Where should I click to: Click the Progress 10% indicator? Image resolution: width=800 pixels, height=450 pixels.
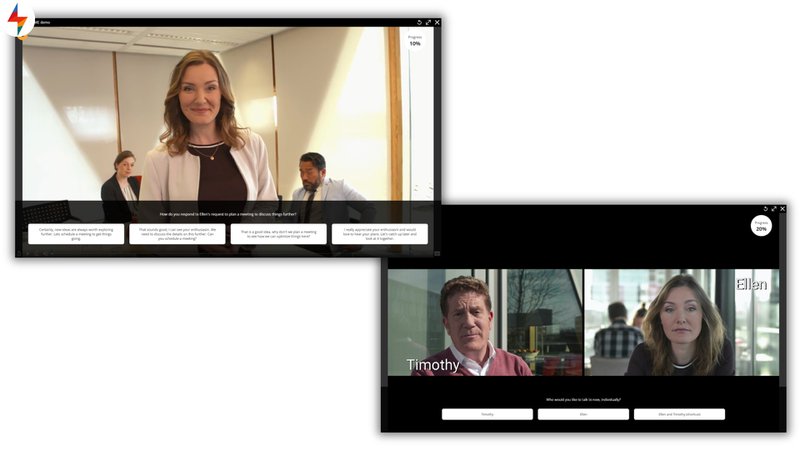tap(415, 41)
